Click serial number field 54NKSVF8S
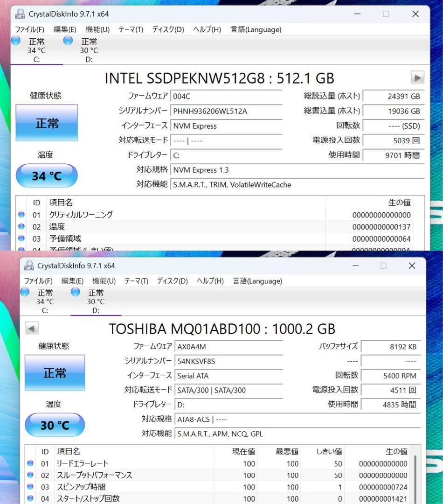Image resolution: width=443 pixels, height=504 pixels. [x=229, y=361]
